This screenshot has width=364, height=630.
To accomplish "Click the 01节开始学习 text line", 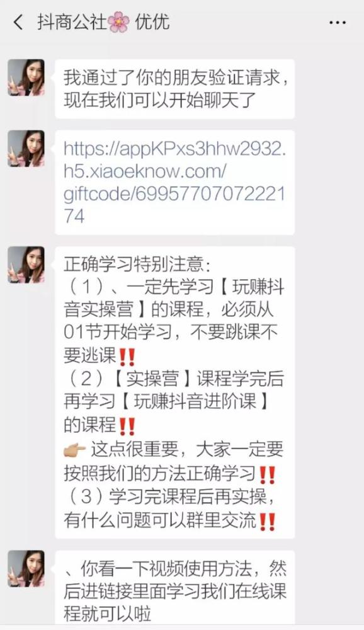I will pos(118,333).
